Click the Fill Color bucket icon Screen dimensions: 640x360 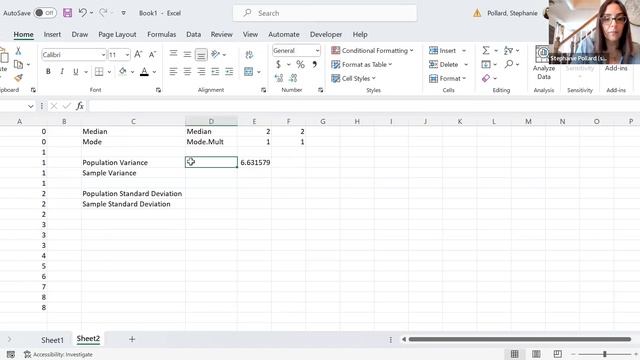(x=123, y=72)
